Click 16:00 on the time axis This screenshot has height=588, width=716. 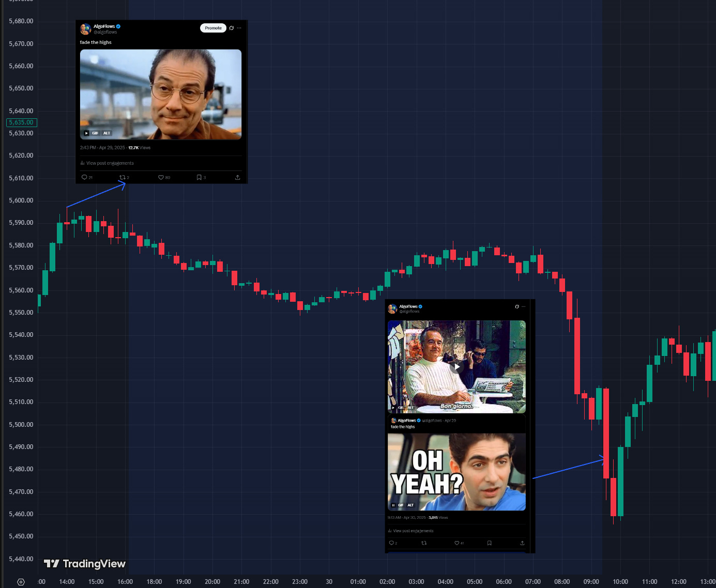click(125, 582)
